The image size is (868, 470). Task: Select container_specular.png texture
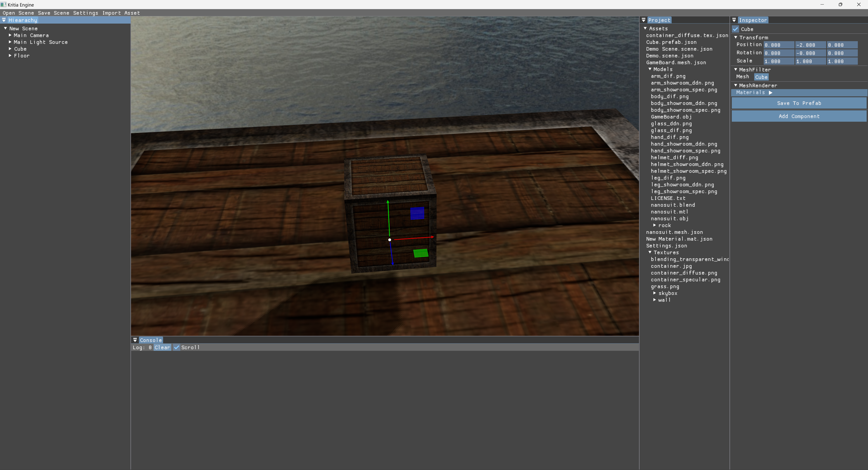pos(685,280)
